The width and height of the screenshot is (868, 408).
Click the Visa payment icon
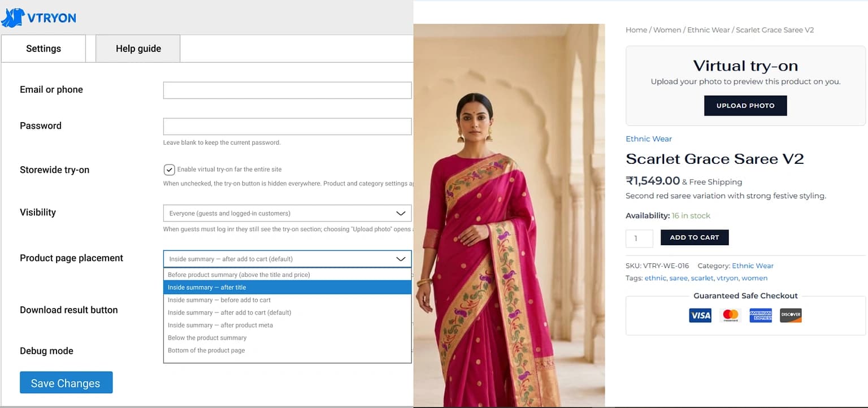pyautogui.click(x=700, y=315)
